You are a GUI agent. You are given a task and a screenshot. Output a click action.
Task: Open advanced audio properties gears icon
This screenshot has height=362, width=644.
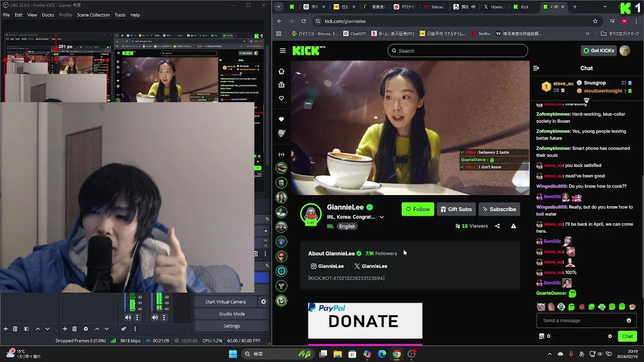point(123,329)
